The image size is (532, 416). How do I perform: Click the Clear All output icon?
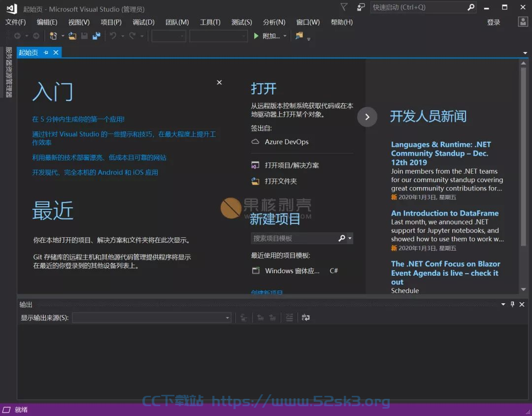(x=289, y=318)
